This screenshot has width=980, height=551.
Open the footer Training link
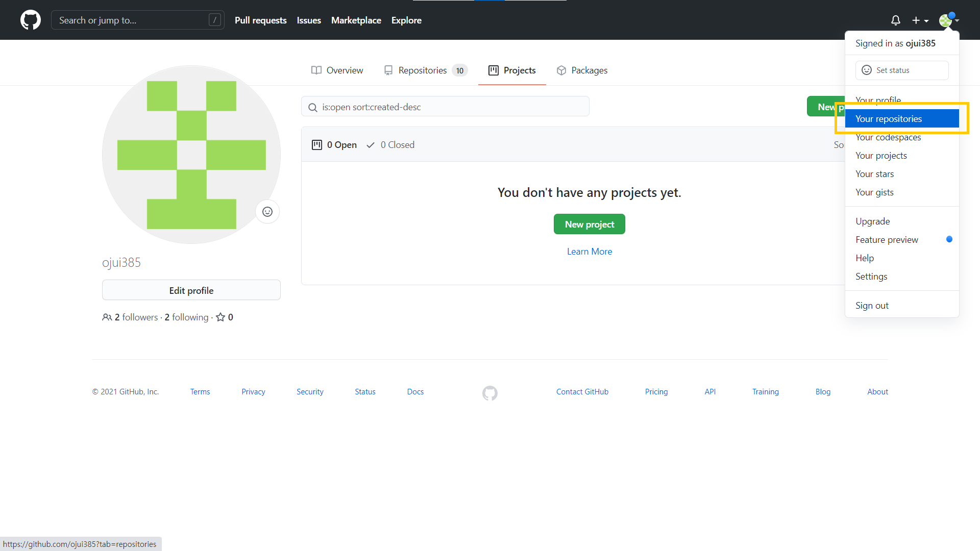(766, 392)
